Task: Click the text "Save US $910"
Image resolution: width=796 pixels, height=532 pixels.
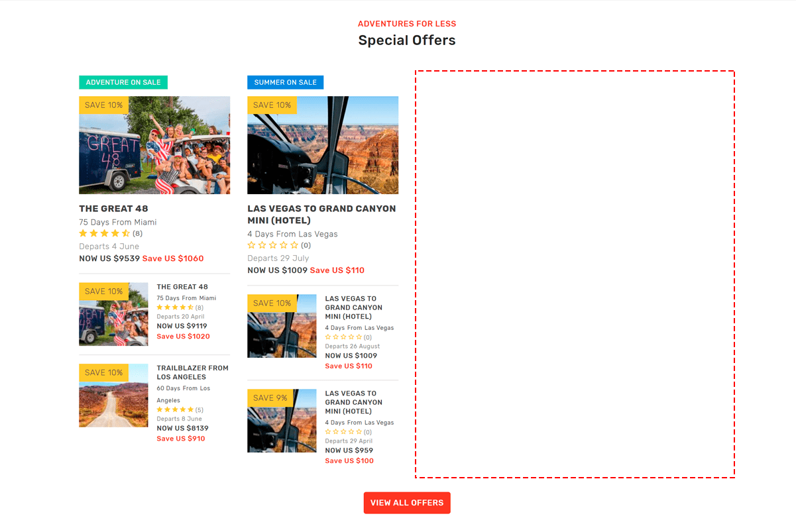Action: pos(181,439)
